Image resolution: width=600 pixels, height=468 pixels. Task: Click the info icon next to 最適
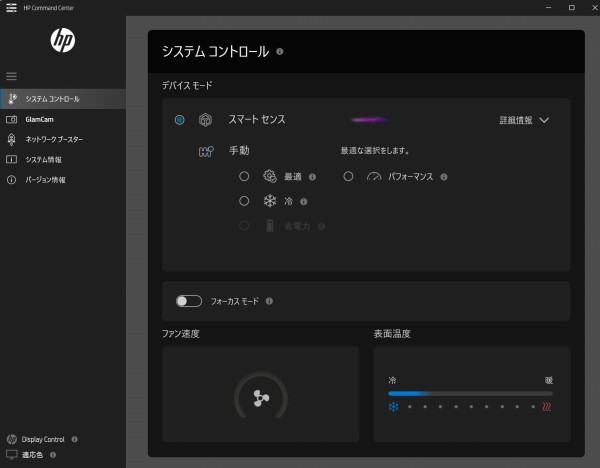[313, 177]
